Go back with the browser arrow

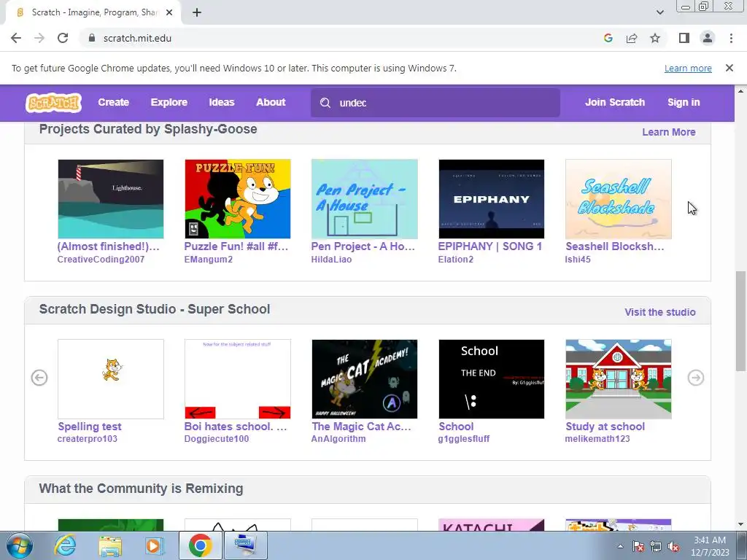point(16,38)
